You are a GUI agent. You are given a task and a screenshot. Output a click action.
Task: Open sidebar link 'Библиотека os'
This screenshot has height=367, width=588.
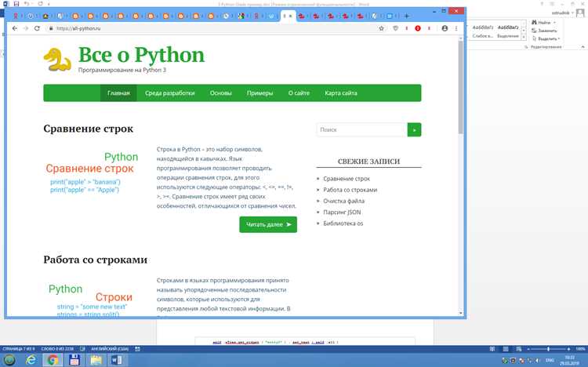[x=343, y=223]
